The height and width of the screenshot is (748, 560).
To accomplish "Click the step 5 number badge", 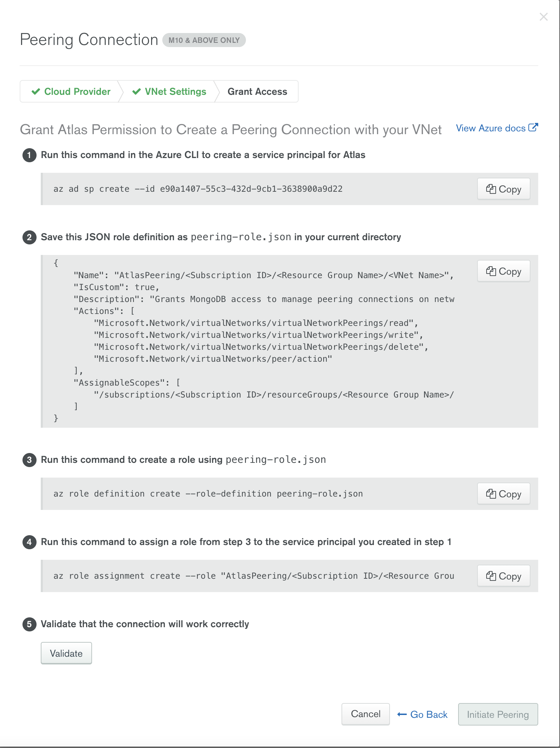I will coord(30,624).
